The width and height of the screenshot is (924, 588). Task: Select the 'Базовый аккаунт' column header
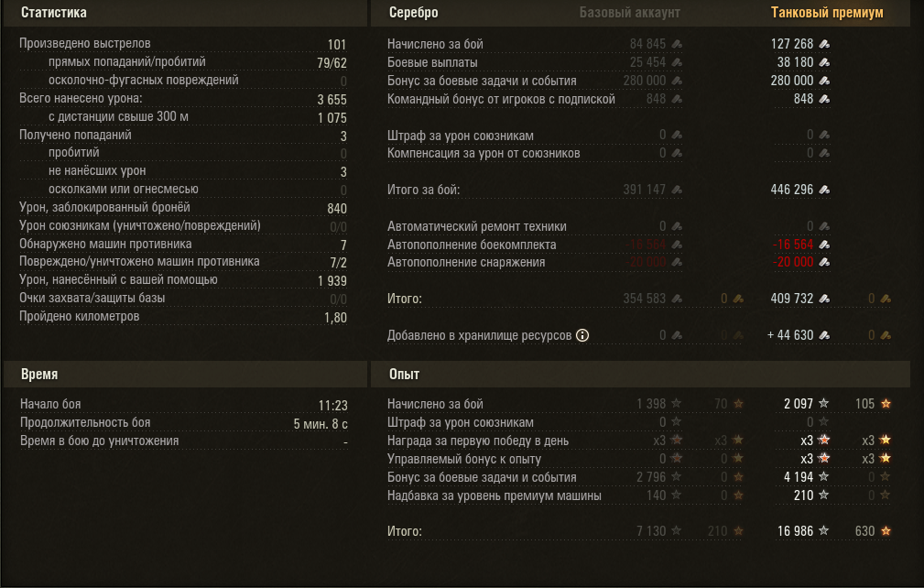[x=629, y=13]
